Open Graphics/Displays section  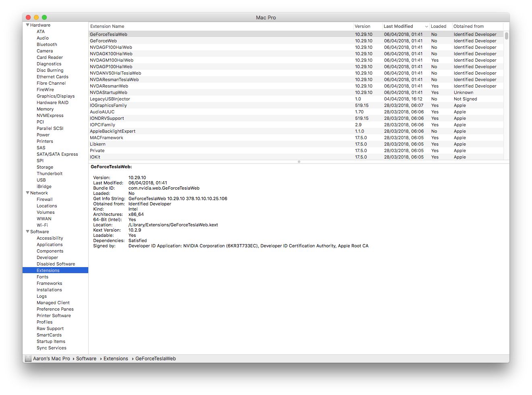pos(56,96)
